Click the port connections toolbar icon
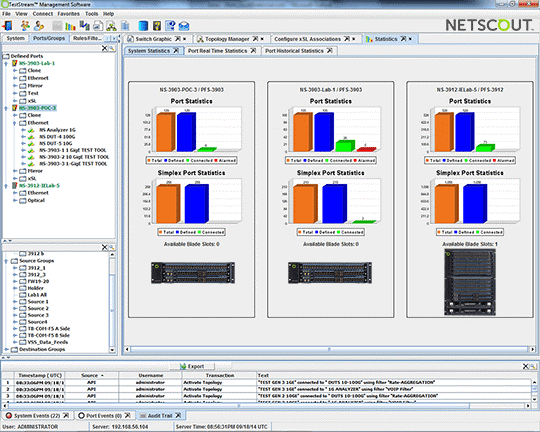Image resolution: width=540 pixels, height=432 pixels. 84,26
